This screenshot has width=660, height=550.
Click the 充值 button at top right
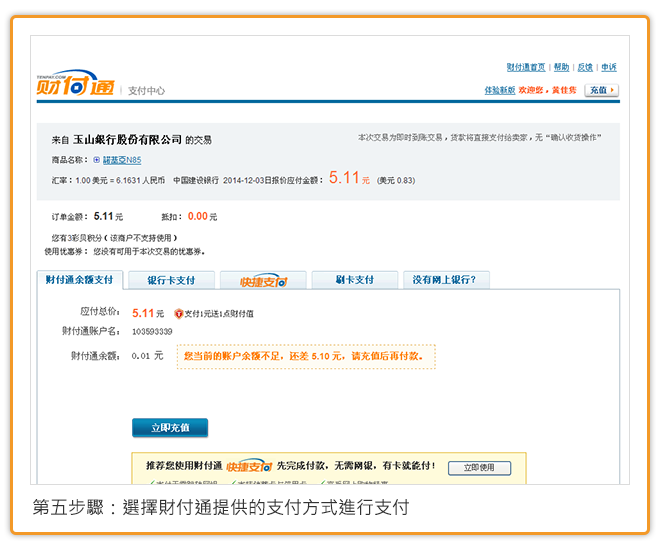(601, 90)
